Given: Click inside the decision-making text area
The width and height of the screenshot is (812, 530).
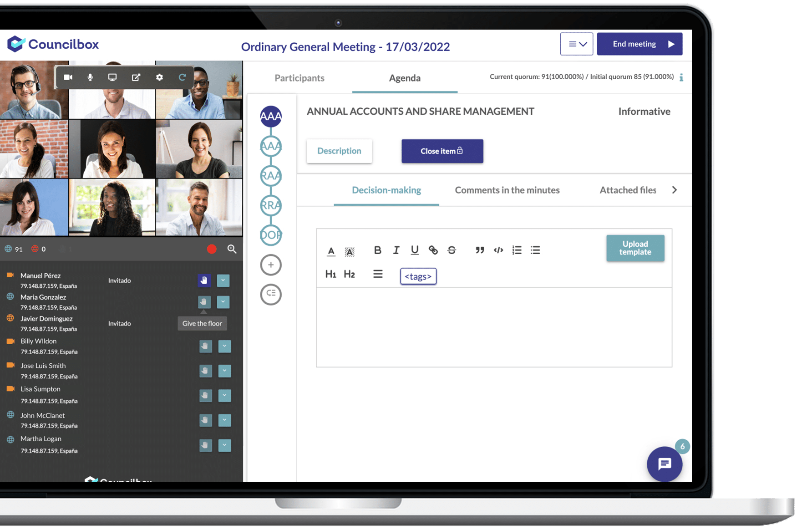Looking at the screenshot, I should point(494,326).
